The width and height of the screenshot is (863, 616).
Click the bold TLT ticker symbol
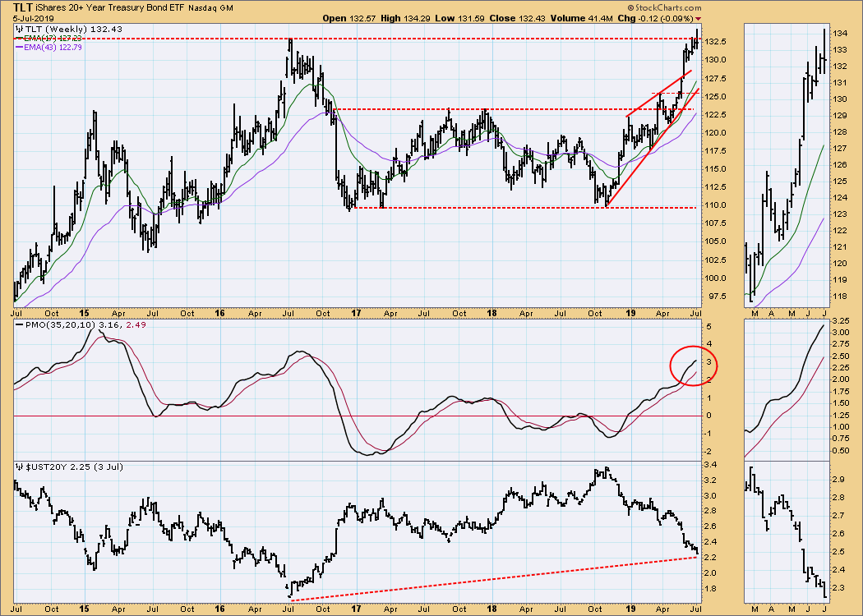(22, 7)
